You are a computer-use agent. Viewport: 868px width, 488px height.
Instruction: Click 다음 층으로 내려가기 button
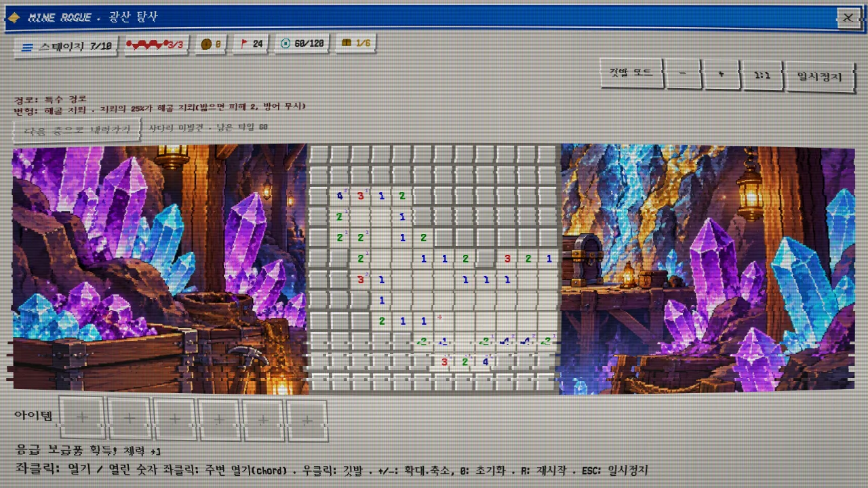[x=77, y=129]
